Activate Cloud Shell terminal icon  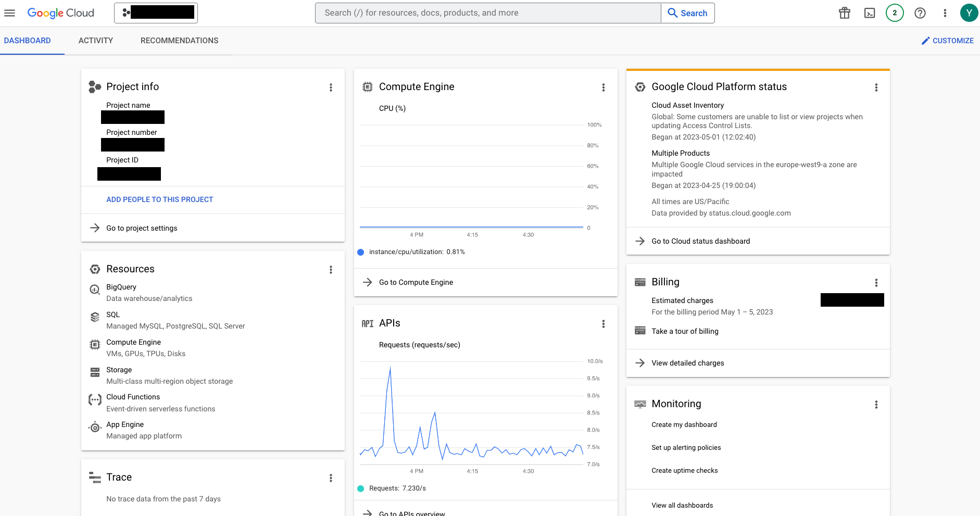(870, 13)
